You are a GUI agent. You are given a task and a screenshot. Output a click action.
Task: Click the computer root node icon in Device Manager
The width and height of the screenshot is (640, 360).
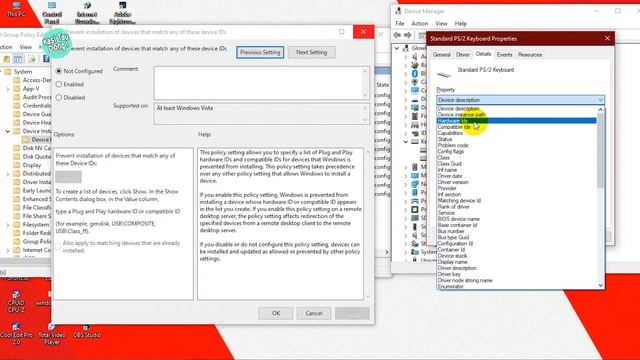coord(406,48)
